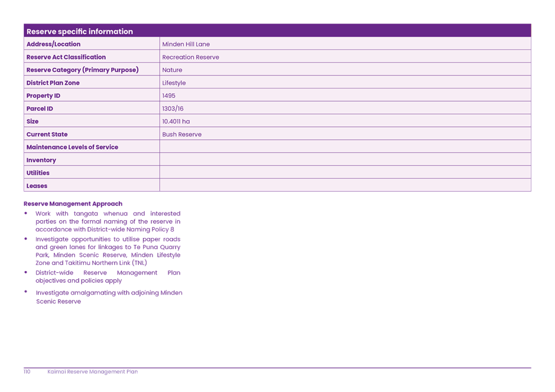555x392 pixels.
Task: Select the Reserve Category (Primary Purpose) label
Action: [82, 70]
